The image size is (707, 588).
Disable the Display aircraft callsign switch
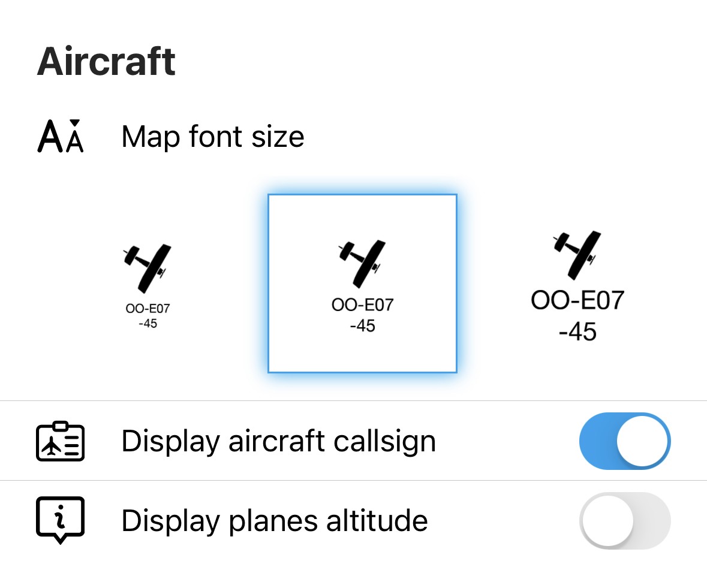[625, 441]
